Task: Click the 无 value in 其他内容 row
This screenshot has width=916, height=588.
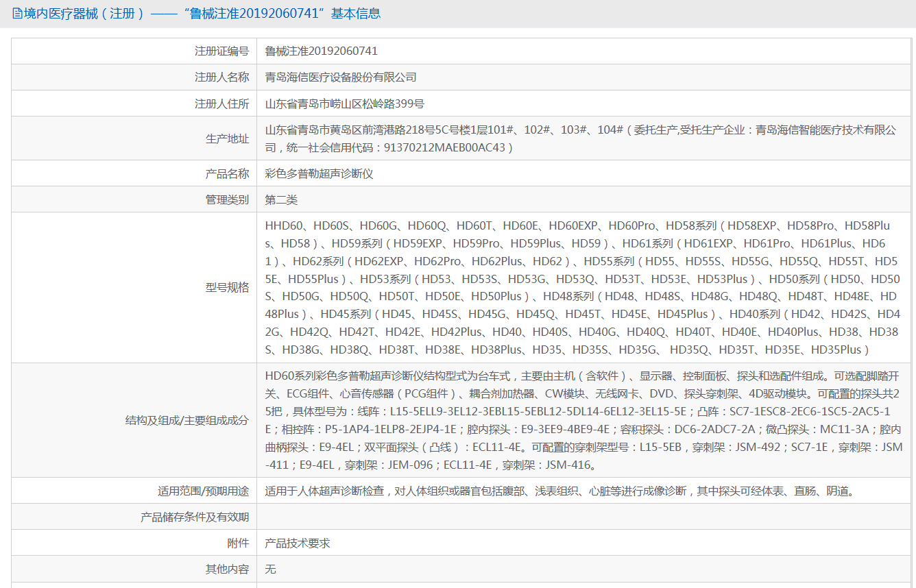Action: pyautogui.click(x=271, y=569)
